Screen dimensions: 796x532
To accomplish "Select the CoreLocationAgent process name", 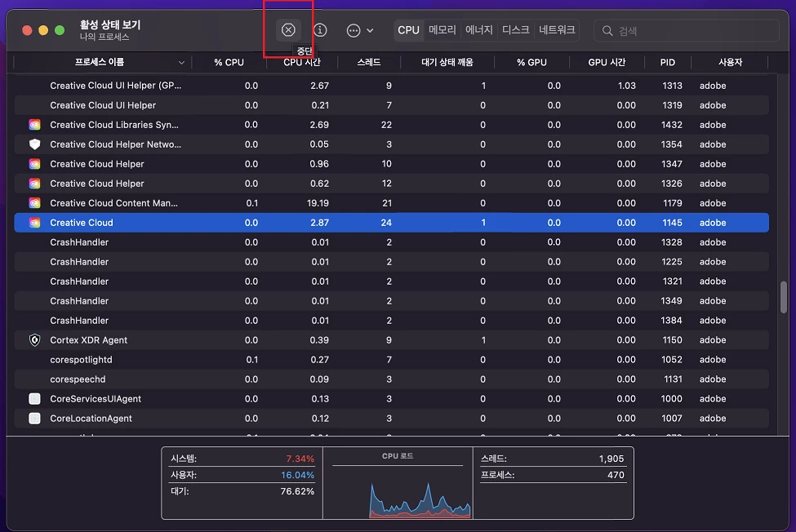I will pyautogui.click(x=91, y=419).
